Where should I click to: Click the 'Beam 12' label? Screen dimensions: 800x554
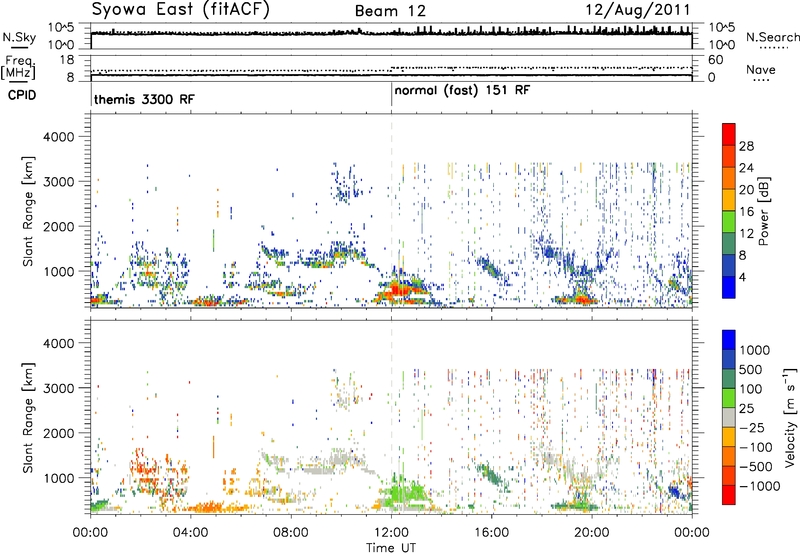390,11
